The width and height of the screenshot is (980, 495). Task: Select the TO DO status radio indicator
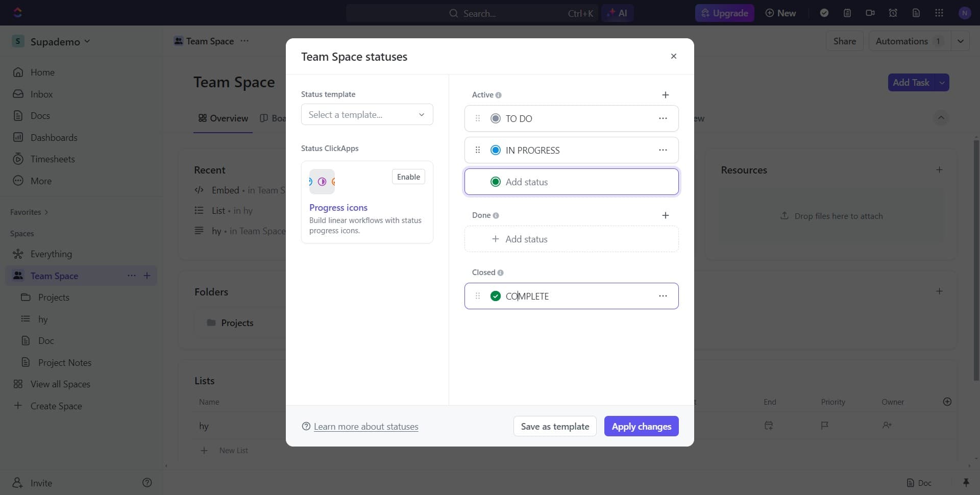495,118
